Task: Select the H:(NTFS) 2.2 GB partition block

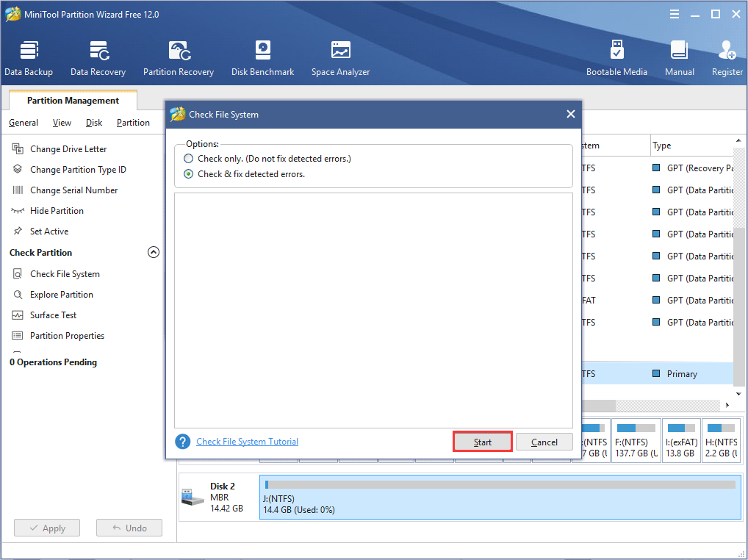Action: click(x=722, y=441)
